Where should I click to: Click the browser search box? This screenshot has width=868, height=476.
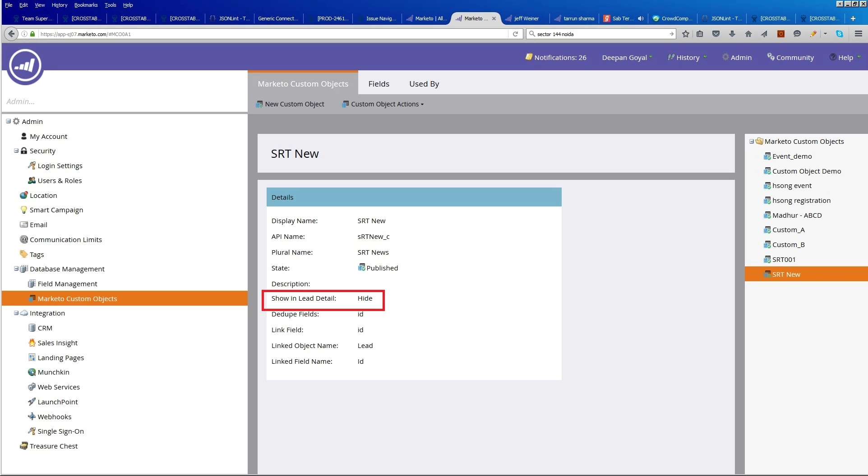coord(602,34)
